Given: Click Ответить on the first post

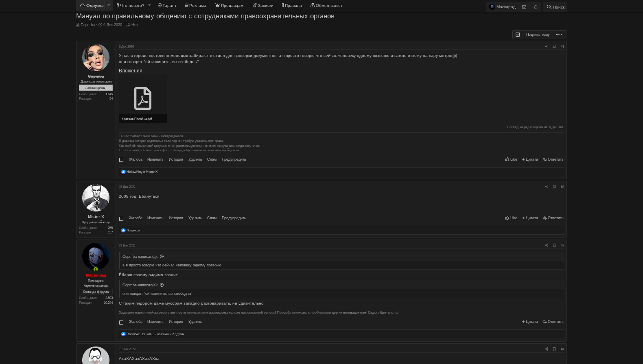Looking at the screenshot, I should tap(553, 159).
